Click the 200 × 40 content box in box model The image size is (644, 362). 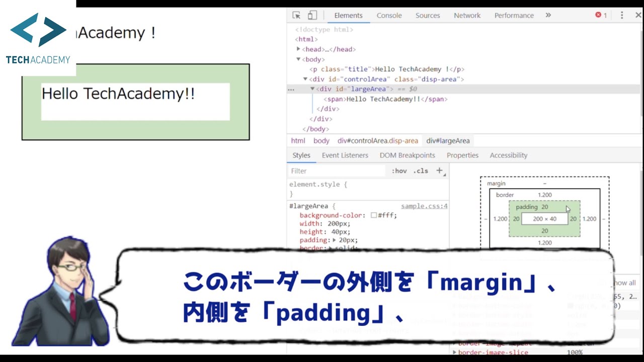tap(544, 219)
